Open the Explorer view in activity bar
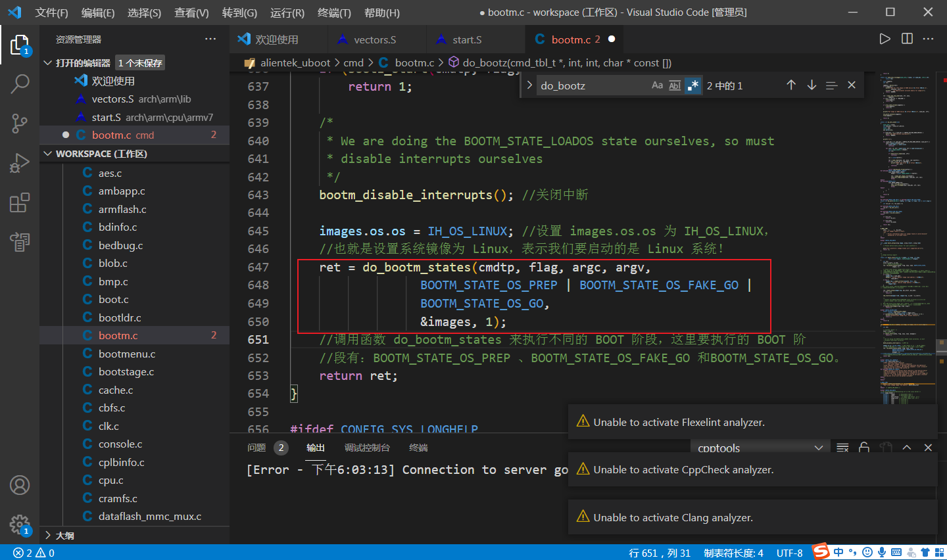 click(x=20, y=45)
